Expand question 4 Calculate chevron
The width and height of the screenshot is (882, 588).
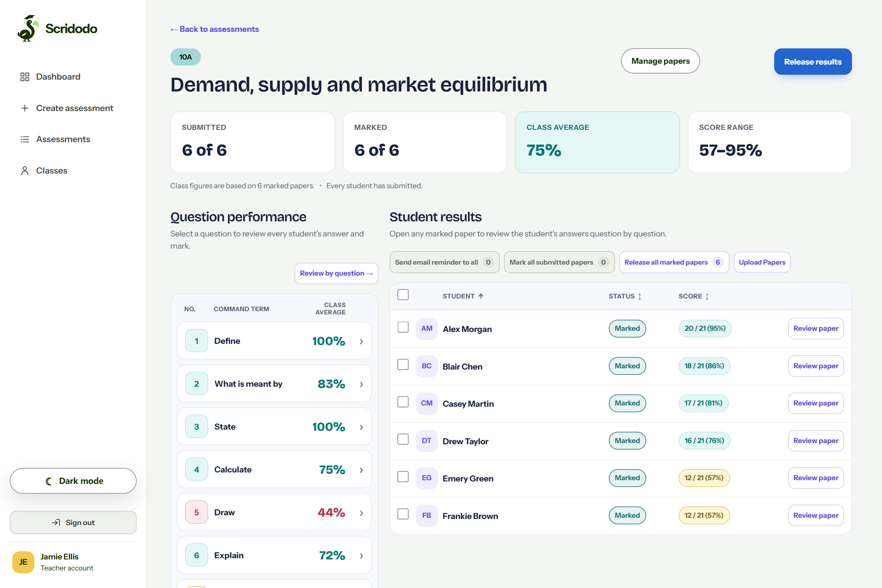[x=361, y=470]
